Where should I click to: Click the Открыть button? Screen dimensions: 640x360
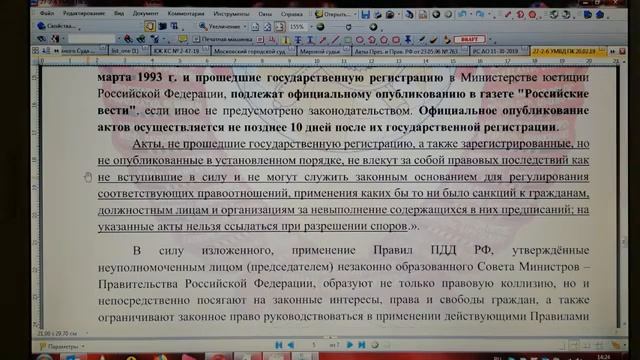[333, 14]
